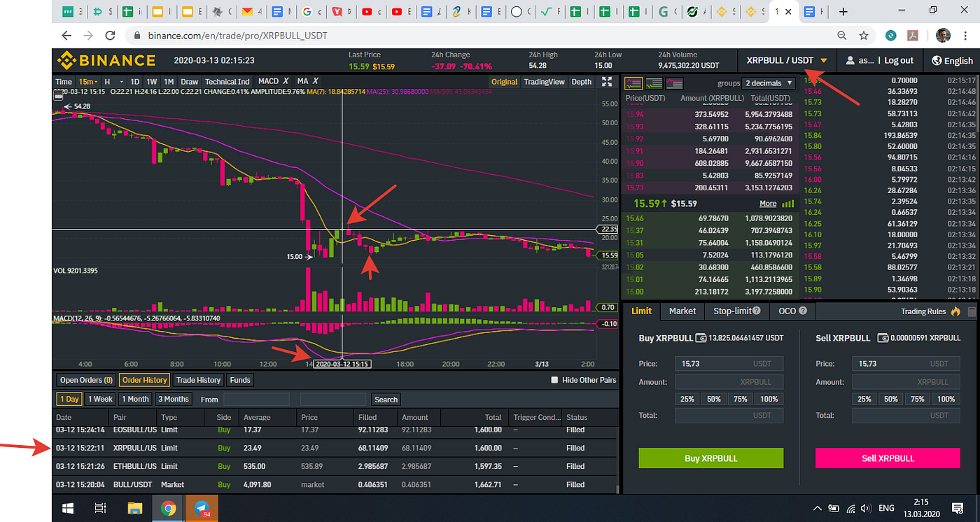
Task: Open Trading Rules link
Action: click(x=923, y=311)
